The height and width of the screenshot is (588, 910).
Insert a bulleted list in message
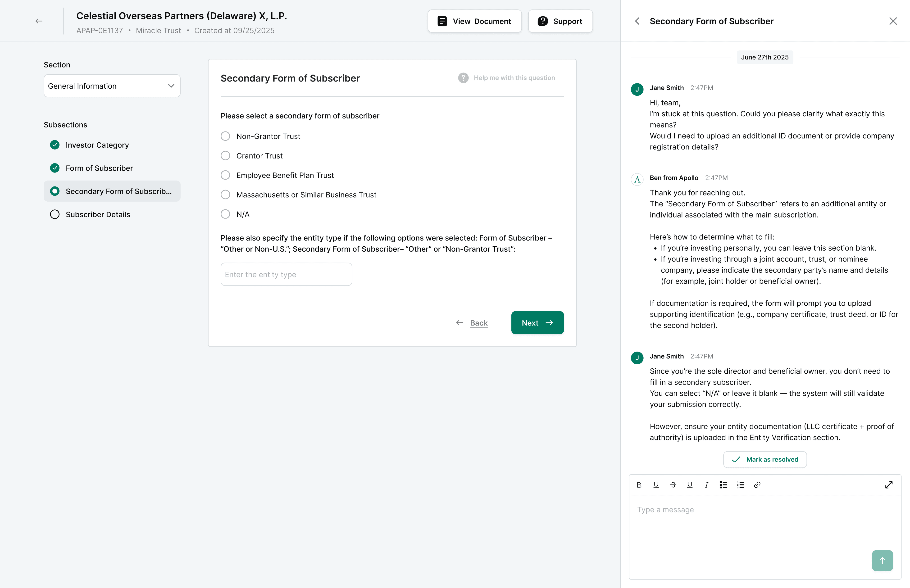[x=723, y=485]
